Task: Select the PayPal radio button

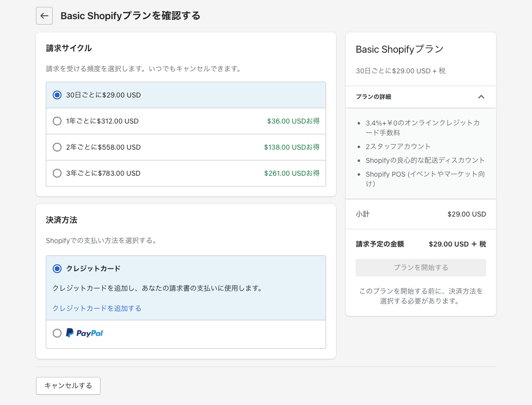Action: click(57, 333)
